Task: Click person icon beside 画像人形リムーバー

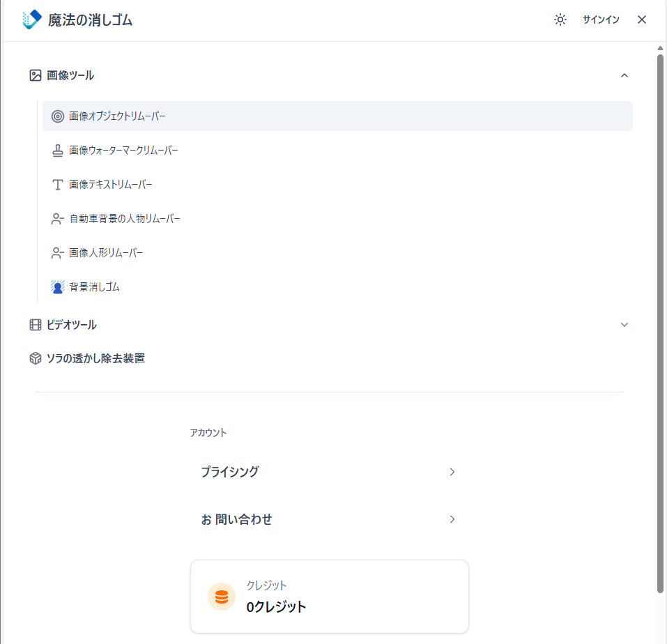Action: coord(58,253)
